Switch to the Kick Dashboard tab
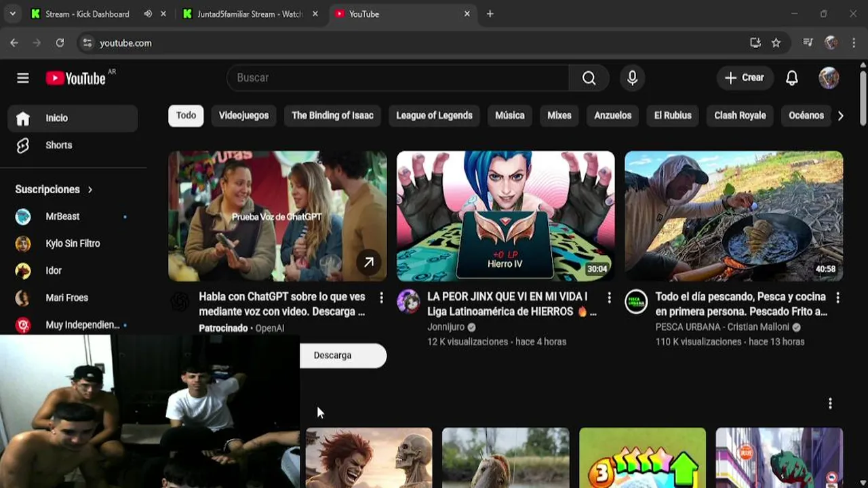The height and width of the screenshot is (488, 868). pos(87,14)
